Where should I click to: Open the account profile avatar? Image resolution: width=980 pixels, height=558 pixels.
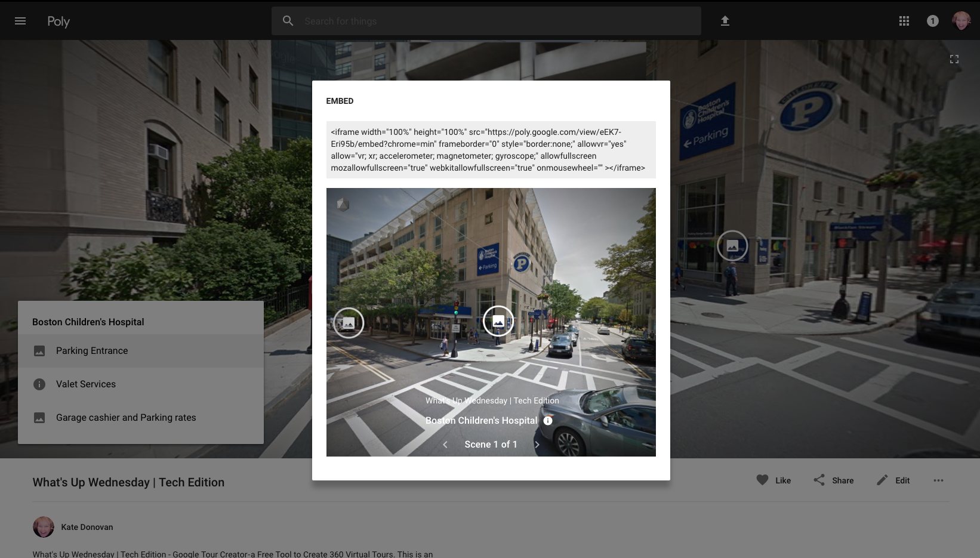961,21
